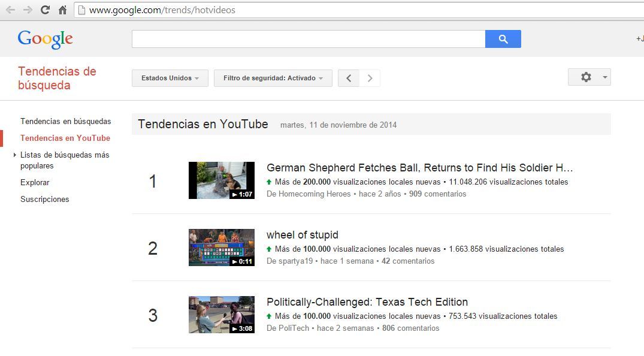Click 806 comentarios text
Image resolution: width=644 pixels, height=356 pixels.
pyautogui.click(x=411, y=328)
